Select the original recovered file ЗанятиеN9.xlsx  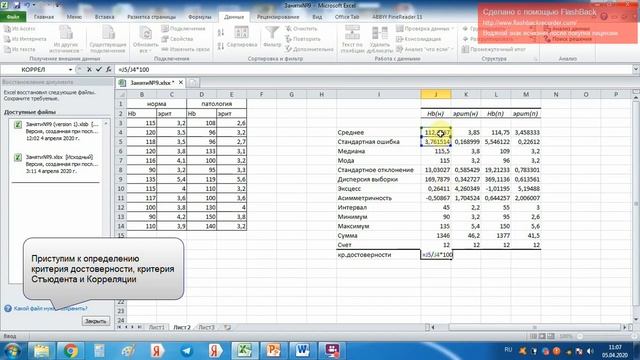pos(56,164)
